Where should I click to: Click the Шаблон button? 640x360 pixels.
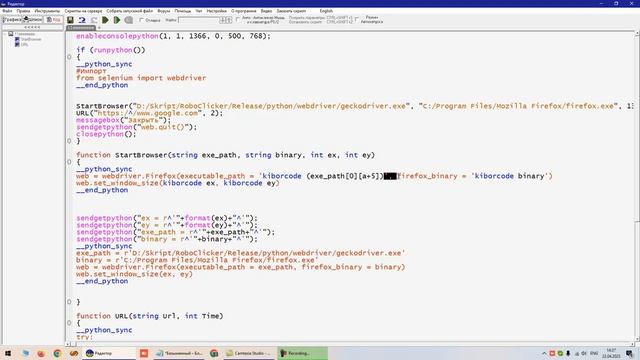click(33, 20)
